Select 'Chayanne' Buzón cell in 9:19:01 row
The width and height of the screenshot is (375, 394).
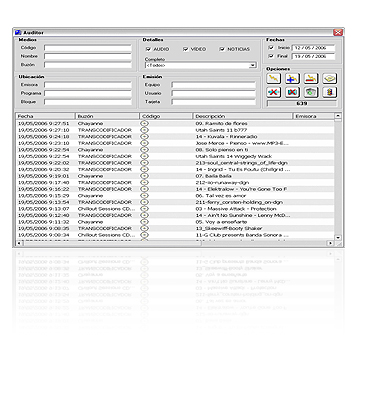click(x=90, y=176)
